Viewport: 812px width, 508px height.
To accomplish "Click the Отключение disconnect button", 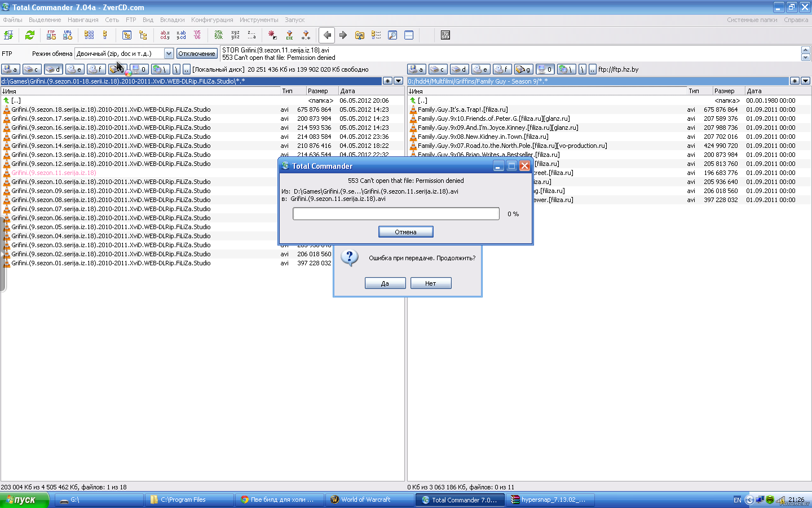I will (x=197, y=54).
